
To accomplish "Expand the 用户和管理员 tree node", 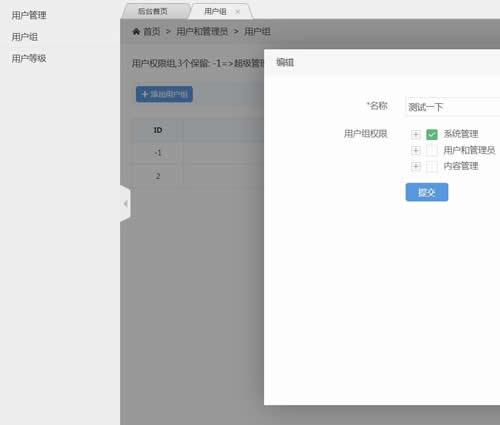I will (x=416, y=150).
